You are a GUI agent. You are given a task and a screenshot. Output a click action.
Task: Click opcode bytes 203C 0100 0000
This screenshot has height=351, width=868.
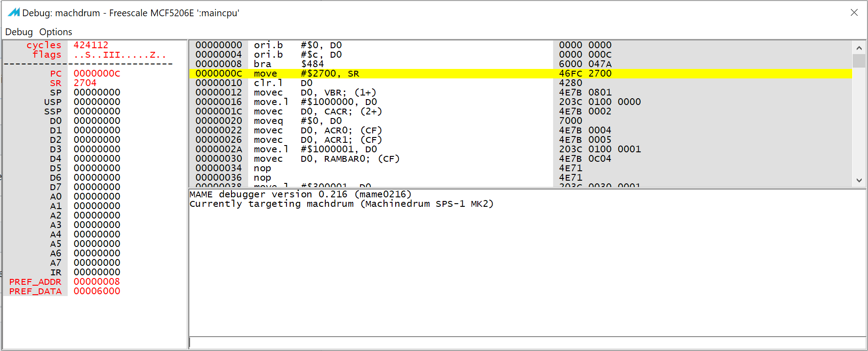pyautogui.click(x=600, y=102)
